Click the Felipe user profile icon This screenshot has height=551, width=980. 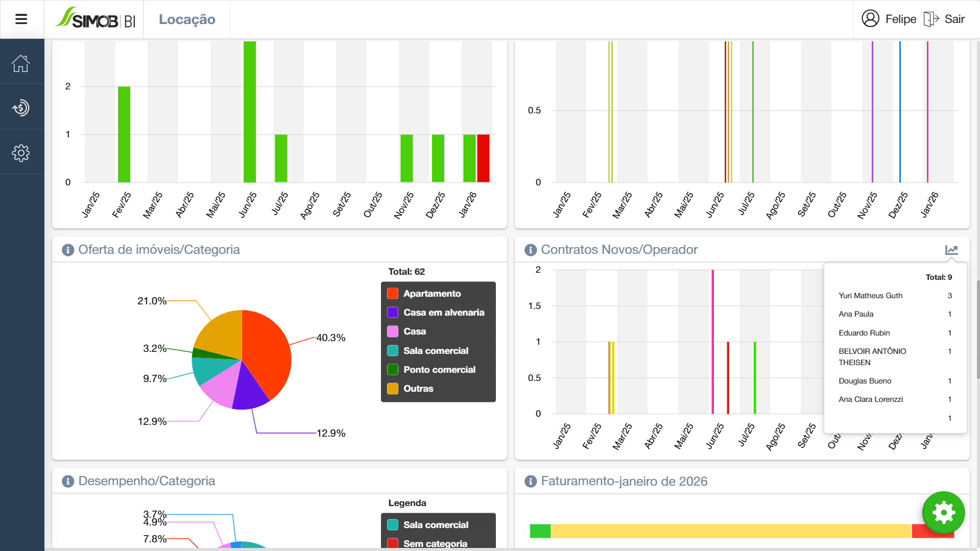(870, 19)
